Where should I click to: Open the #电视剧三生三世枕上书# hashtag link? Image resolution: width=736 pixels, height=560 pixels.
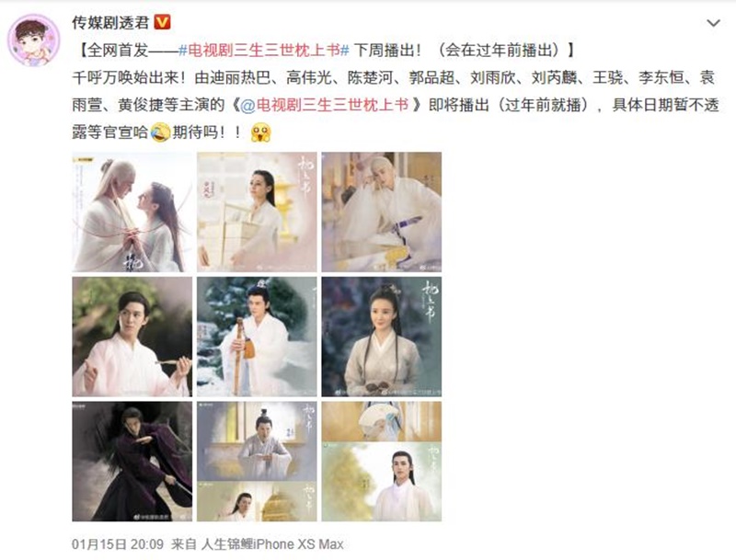264,51
